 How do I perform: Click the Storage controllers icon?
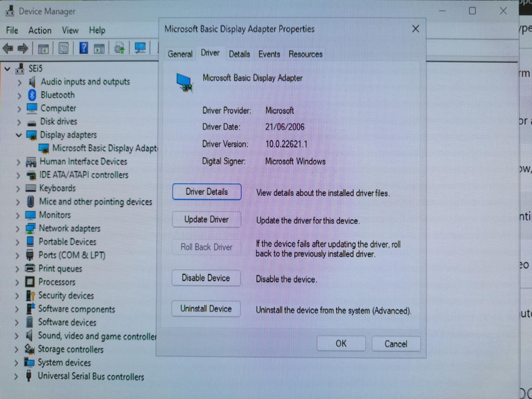click(29, 349)
